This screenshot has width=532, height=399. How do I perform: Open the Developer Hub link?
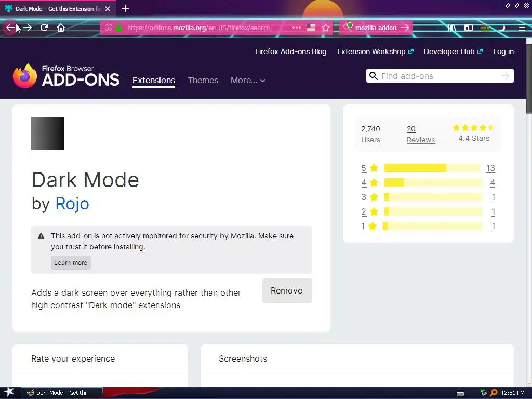[453, 51]
